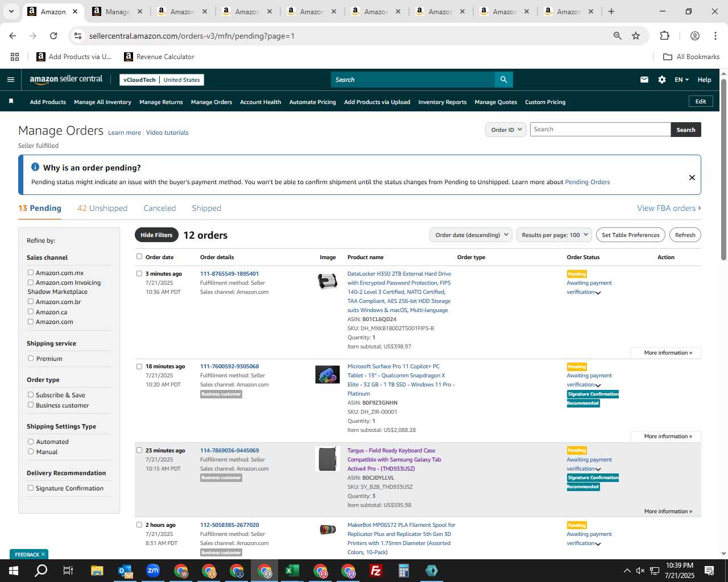728x582 pixels.
Task: Open the EN language dropdown
Action: pyautogui.click(x=681, y=80)
